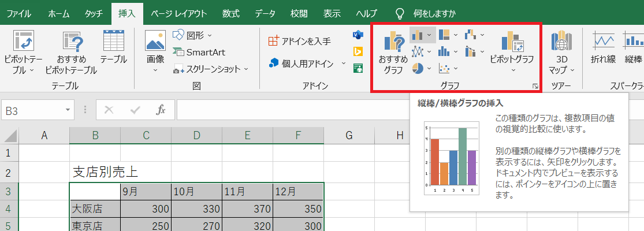The image size is (644, 231).
Task: Expand the scatter chart dropdown arrow
Action: [456, 68]
